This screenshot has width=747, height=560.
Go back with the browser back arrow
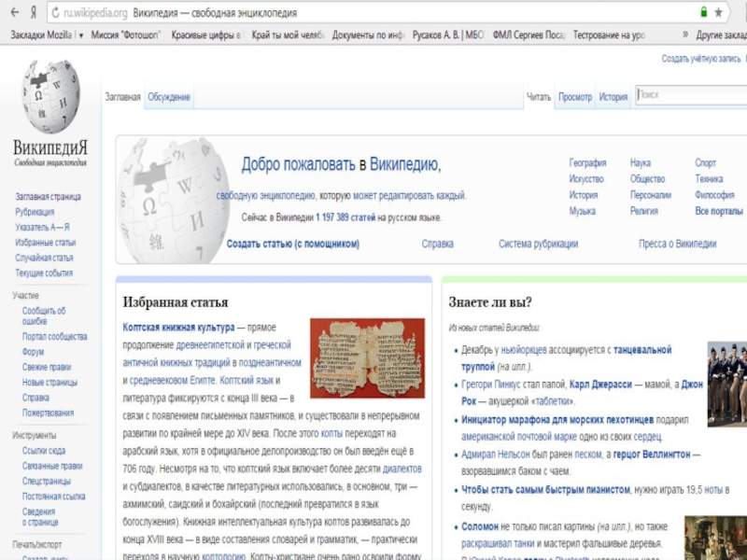point(15,12)
